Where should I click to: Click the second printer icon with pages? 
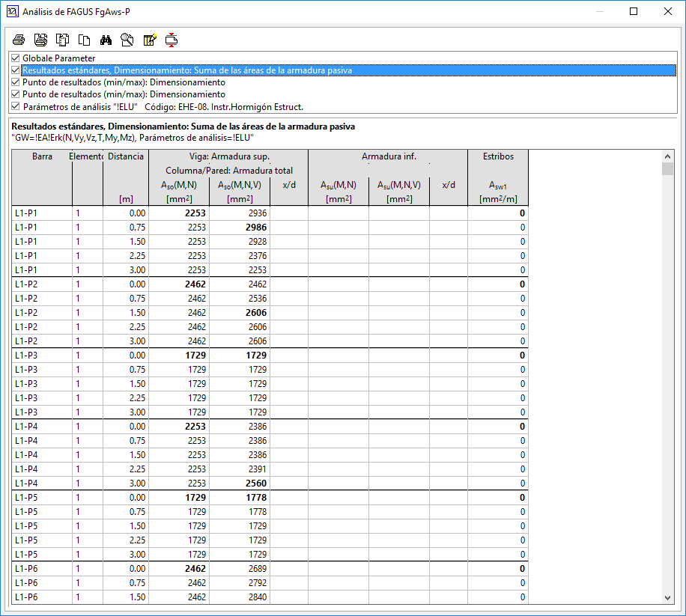pos(40,40)
